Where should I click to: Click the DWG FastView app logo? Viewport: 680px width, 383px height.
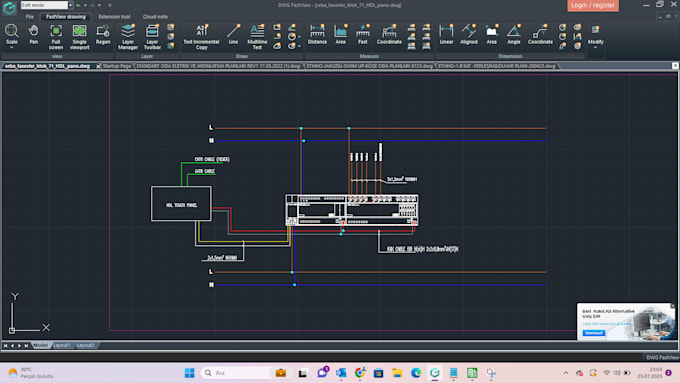[x=9, y=8]
